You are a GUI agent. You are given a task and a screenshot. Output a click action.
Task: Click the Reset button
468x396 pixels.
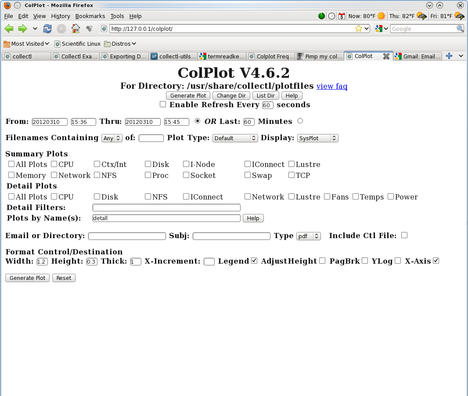tap(64, 278)
